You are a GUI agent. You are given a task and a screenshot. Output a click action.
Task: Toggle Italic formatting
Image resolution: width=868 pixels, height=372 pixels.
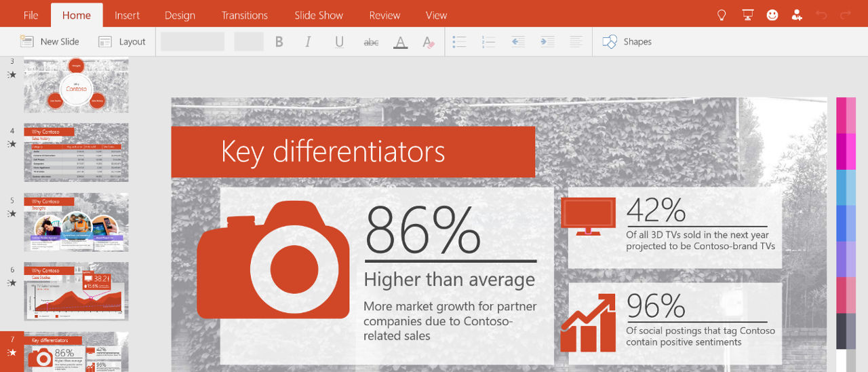coord(308,42)
